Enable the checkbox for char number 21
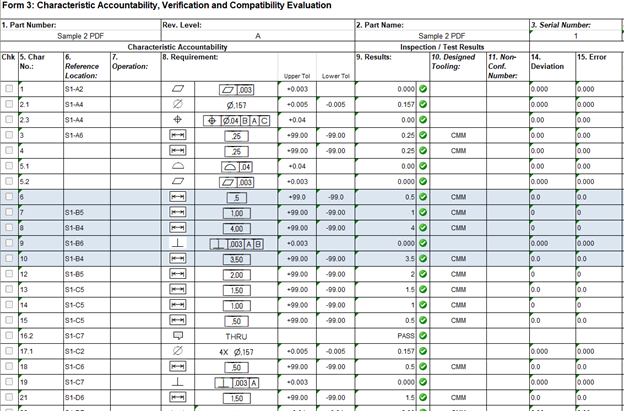The width and height of the screenshot is (624, 411). pyautogui.click(x=9, y=398)
